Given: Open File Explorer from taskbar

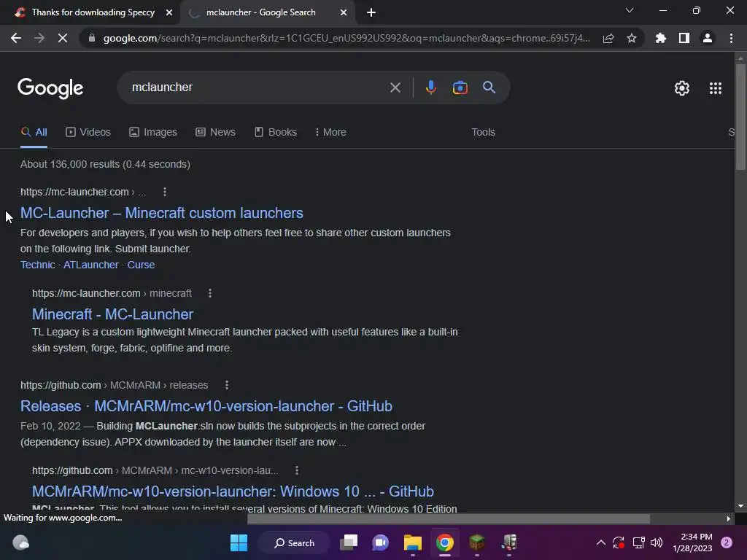Looking at the screenshot, I should [413, 542].
